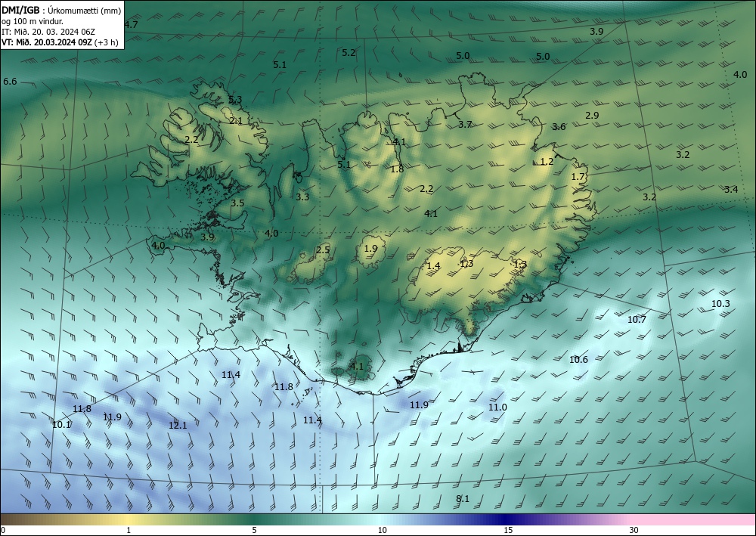
Task: Click the 15 tick on the color scale
Action: point(508,531)
